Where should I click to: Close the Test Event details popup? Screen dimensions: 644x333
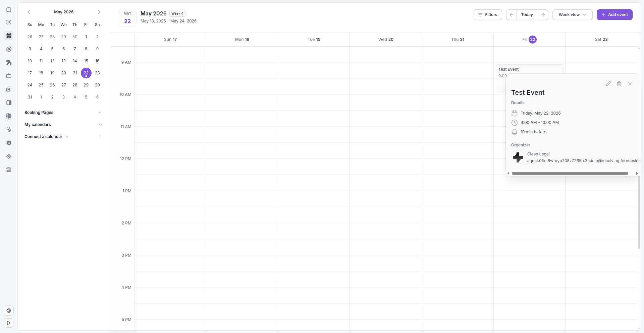pos(630,84)
